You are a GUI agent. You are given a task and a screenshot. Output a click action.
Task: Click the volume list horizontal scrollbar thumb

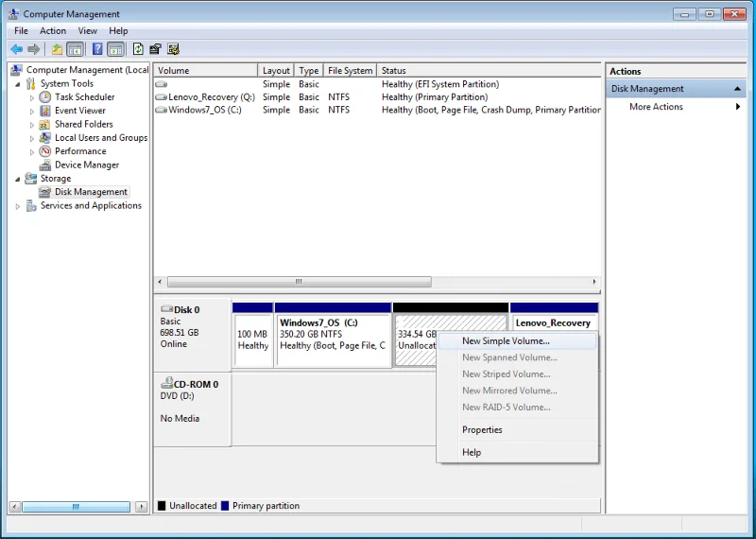tap(299, 282)
